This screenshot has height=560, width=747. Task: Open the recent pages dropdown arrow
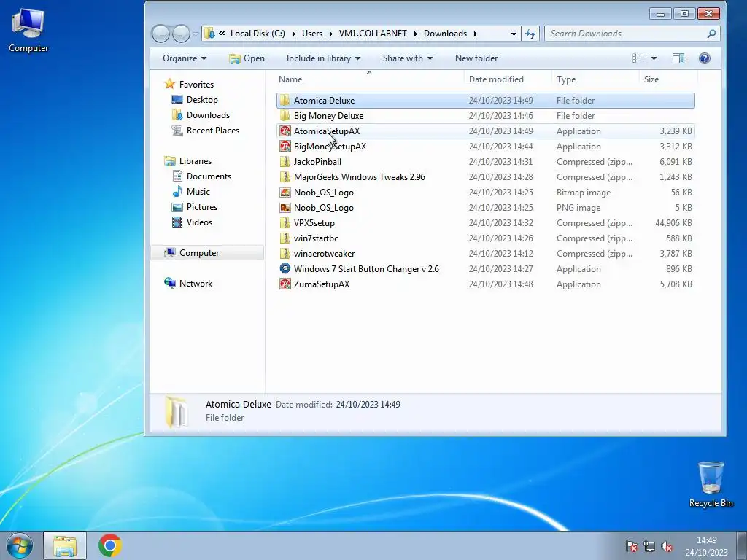coord(196,34)
